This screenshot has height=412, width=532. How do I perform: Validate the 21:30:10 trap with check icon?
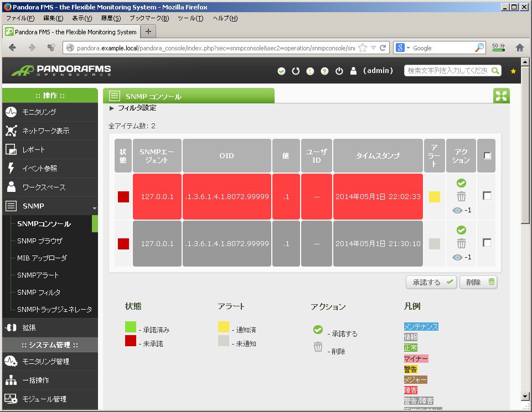(x=461, y=230)
